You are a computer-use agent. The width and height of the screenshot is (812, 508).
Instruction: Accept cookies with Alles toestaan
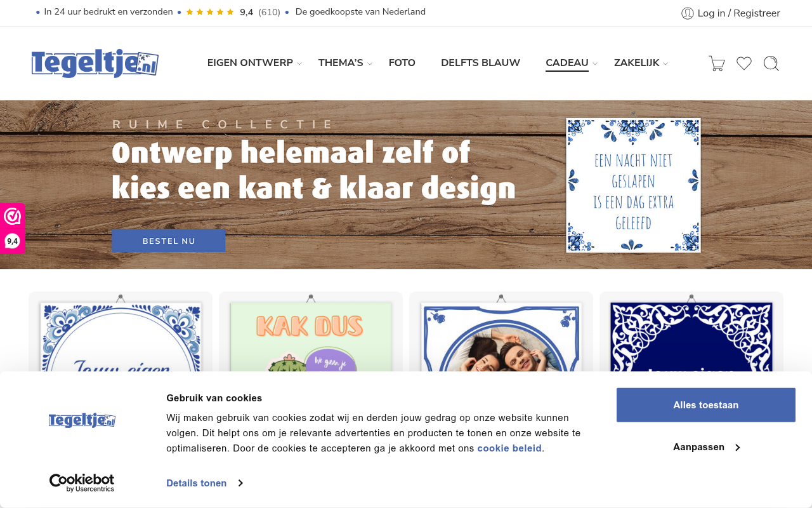tap(705, 405)
